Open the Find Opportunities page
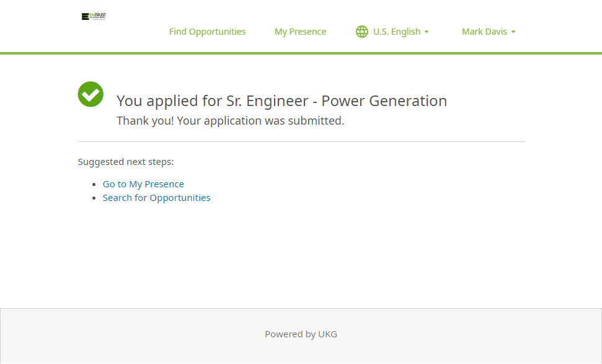 click(x=207, y=32)
